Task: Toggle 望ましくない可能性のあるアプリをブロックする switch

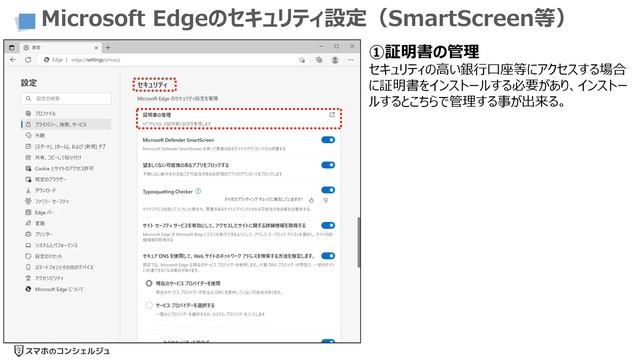Action: click(x=328, y=165)
